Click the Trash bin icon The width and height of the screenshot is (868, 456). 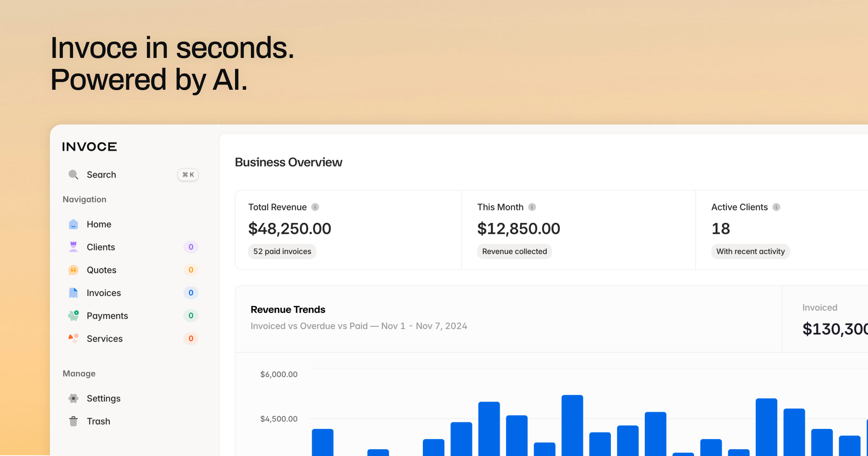73,421
